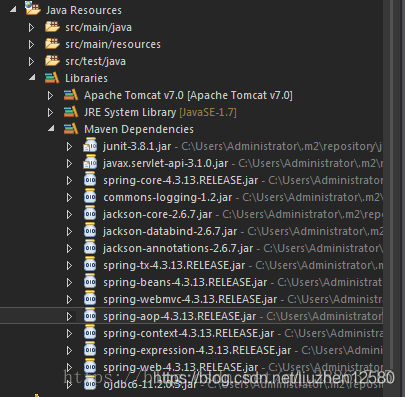
Task: Expand the jackson-core-2.6.7.jar entry
Action: coord(69,214)
